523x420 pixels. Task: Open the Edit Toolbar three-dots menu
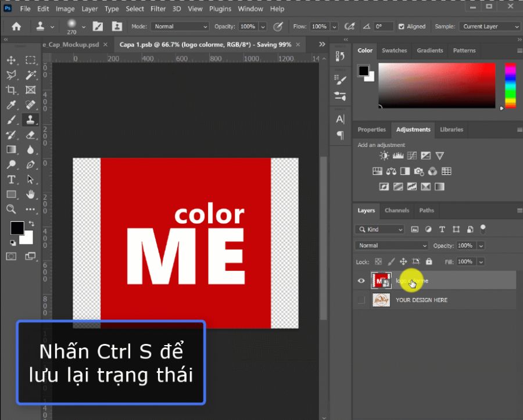coord(30,209)
